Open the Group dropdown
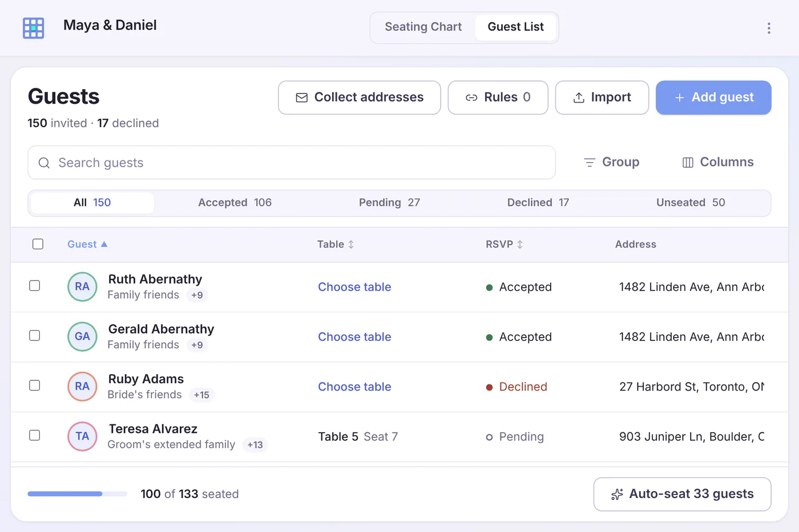Image resolution: width=799 pixels, height=532 pixels. click(611, 163)
